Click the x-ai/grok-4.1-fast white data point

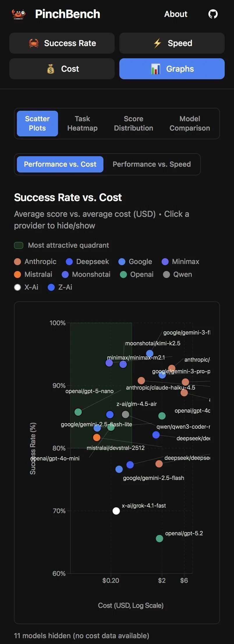(x=116, y=511)
